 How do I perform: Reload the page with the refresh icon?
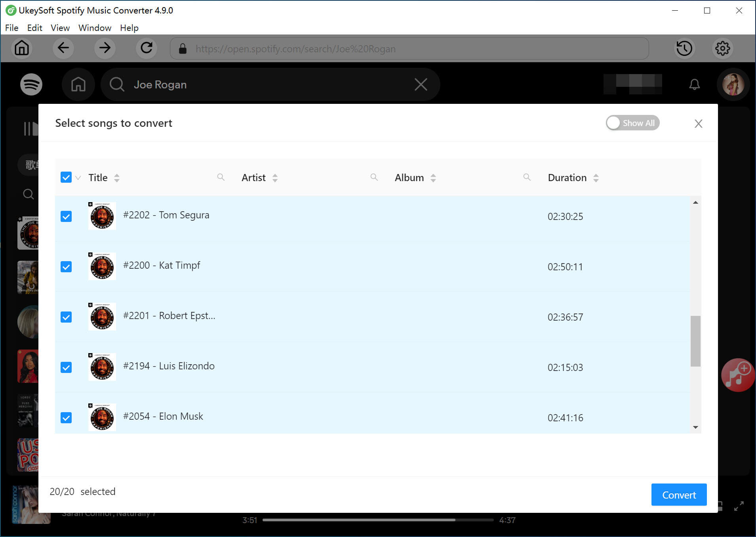pos(147,48)
